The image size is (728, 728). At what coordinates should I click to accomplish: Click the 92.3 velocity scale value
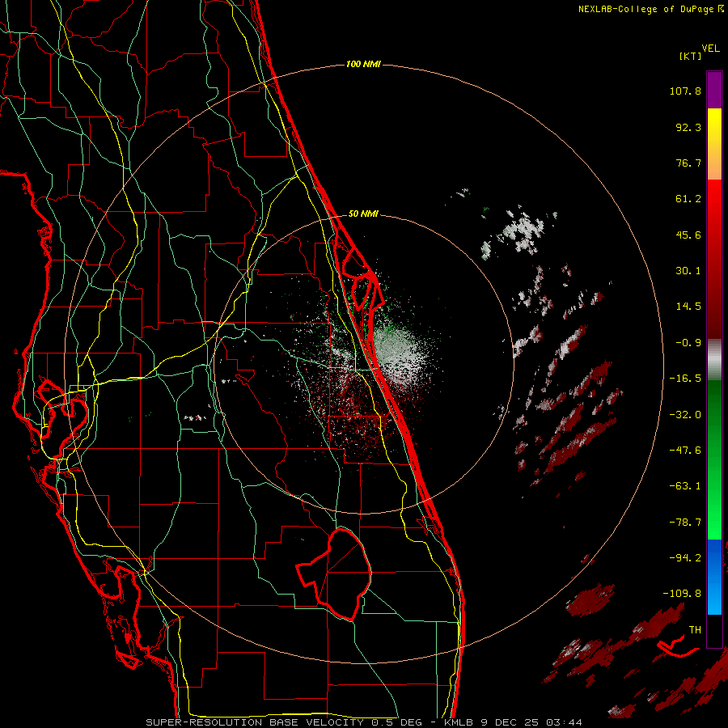[x=688, y=127]
